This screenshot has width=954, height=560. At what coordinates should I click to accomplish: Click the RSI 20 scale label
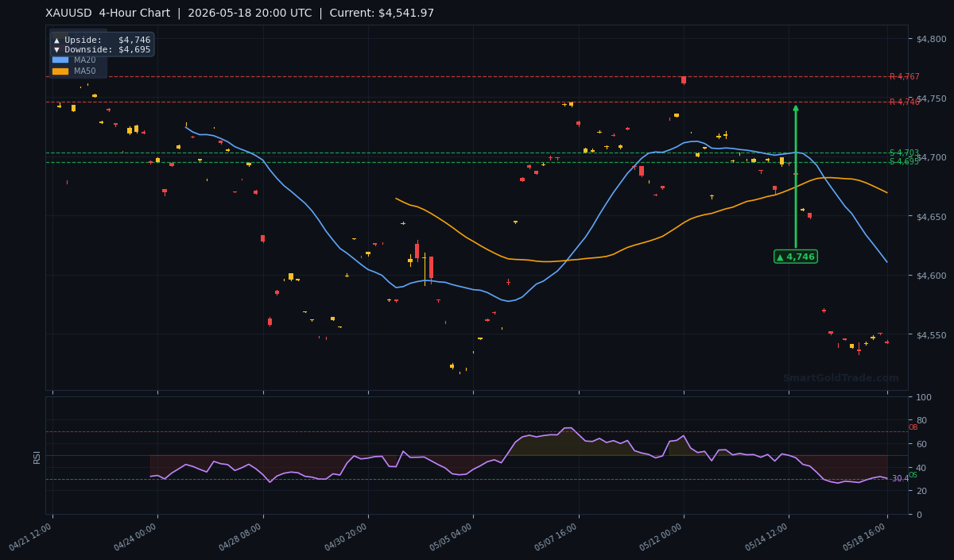921,491
